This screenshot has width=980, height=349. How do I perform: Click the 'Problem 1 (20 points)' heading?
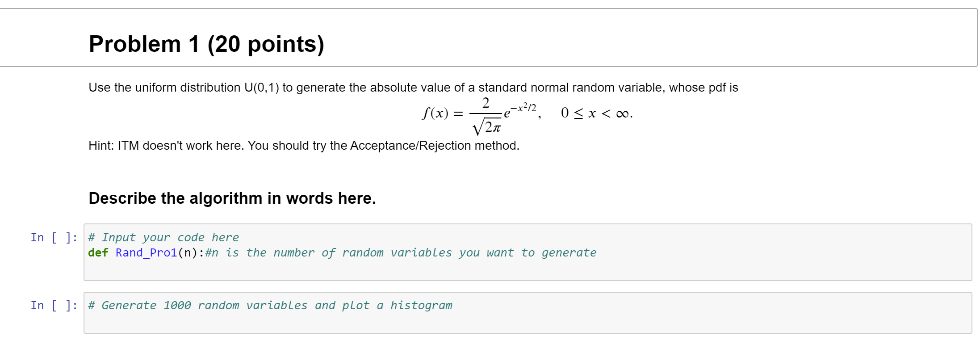pyautogui.click(x=206, y=44)
